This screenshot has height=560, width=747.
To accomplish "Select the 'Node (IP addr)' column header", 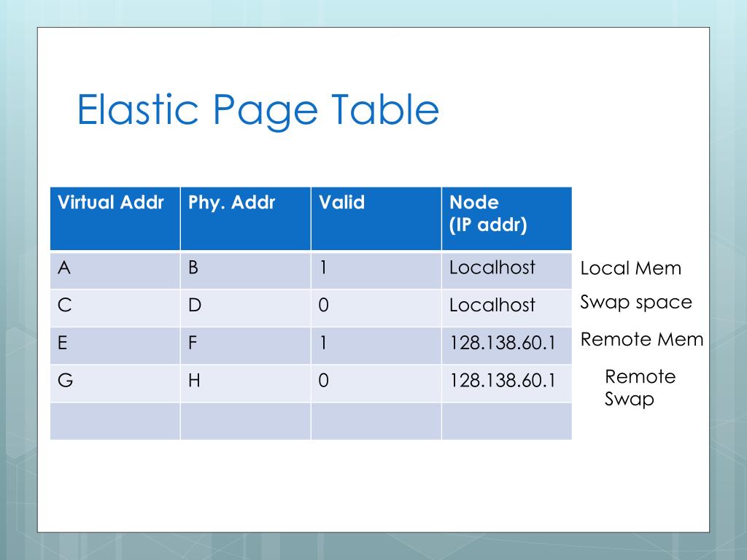I will tap(507, 219).
